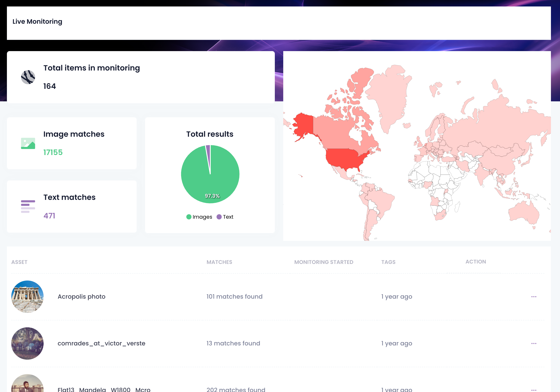This screenshot has height=392, width=560.
Task: Toggle Text series in pie legend
Action: tap(225, 217)
